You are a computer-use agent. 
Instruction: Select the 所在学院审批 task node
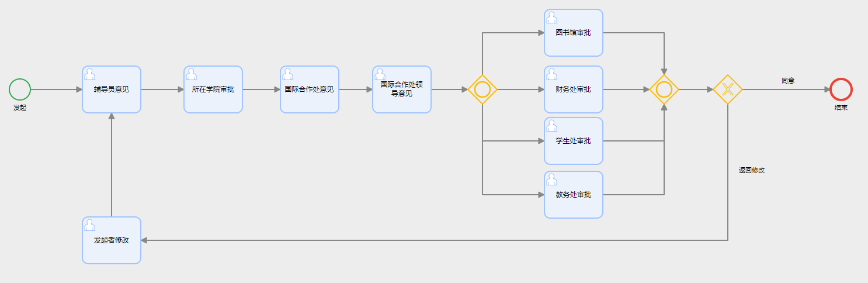pyautogui.click(x=213, y=89)
